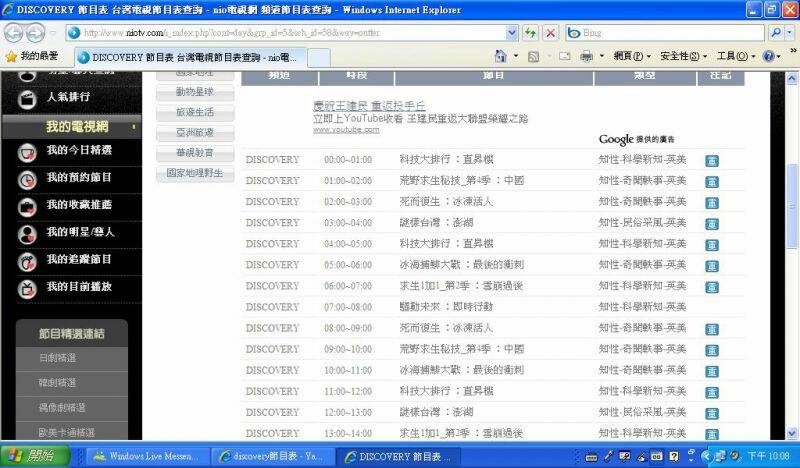This screenshot has height=468, width=800.
Task: Refresh the page with the green arrows icon
Action: pos(531,33)
